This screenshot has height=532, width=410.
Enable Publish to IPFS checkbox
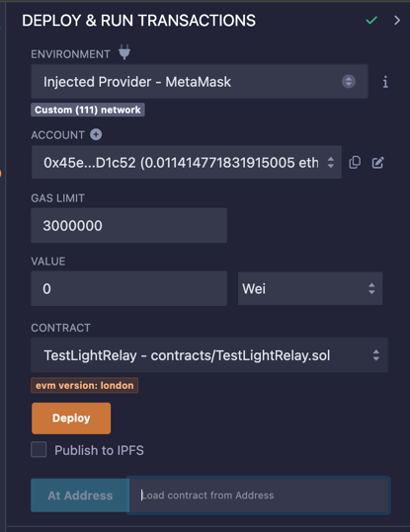click(x=39, y=450)
